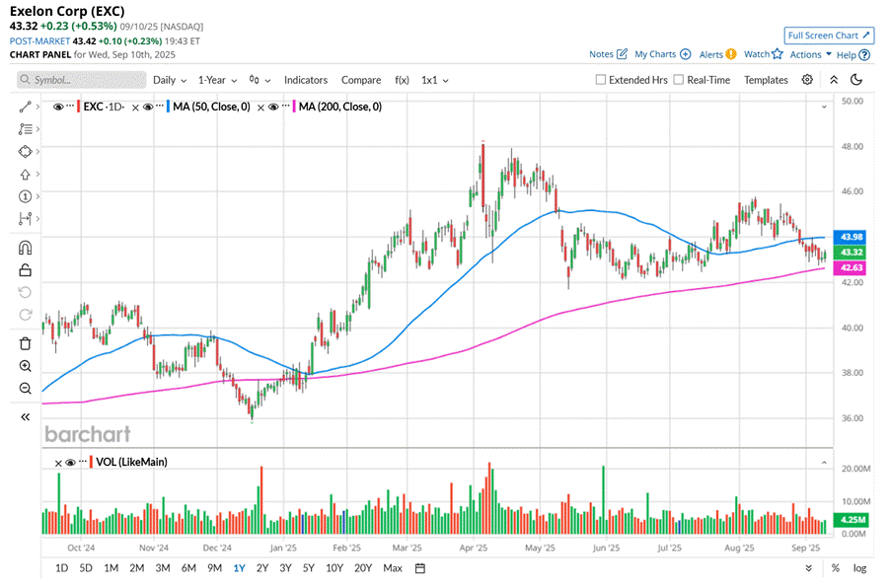Select the 1D time range
This screenshot has width=890, height=588.
pos(61,568)
